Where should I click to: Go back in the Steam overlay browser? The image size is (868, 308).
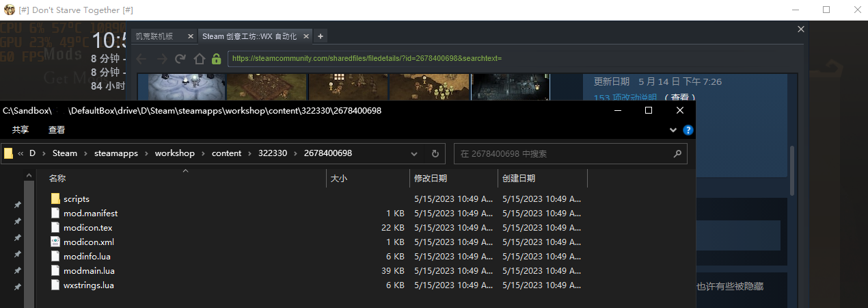click(142, 59)
